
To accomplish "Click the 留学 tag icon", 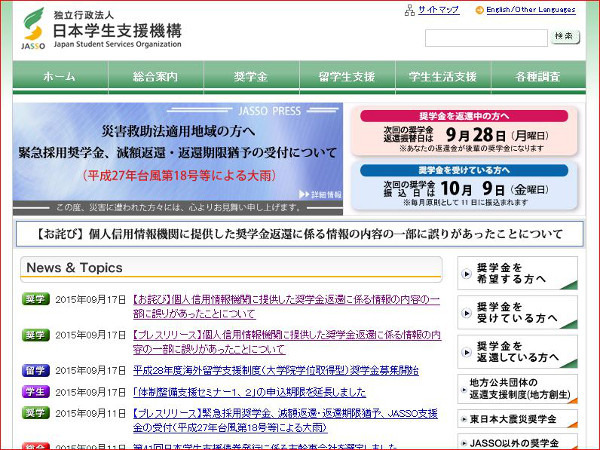I will pyautogui.click(x=36, y=370).
